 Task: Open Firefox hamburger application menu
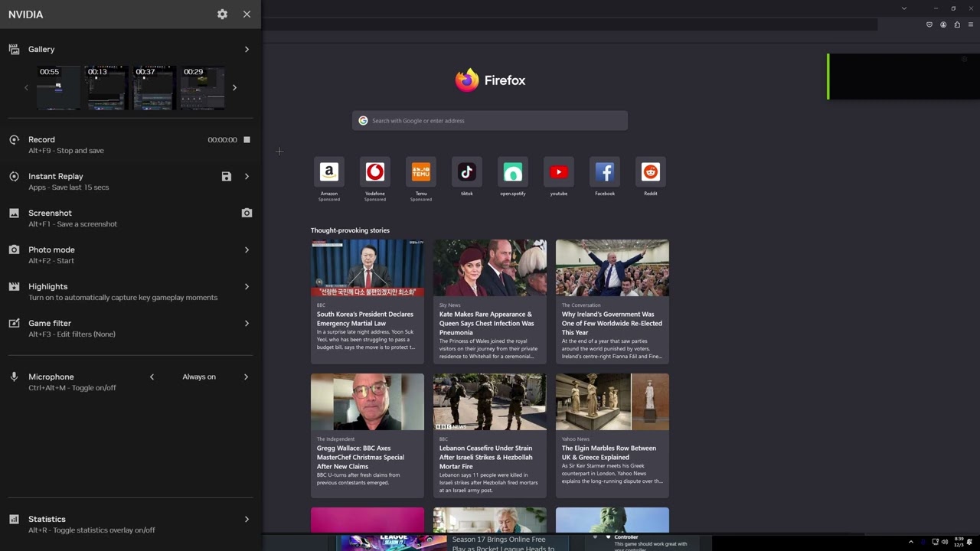[971, 24]
